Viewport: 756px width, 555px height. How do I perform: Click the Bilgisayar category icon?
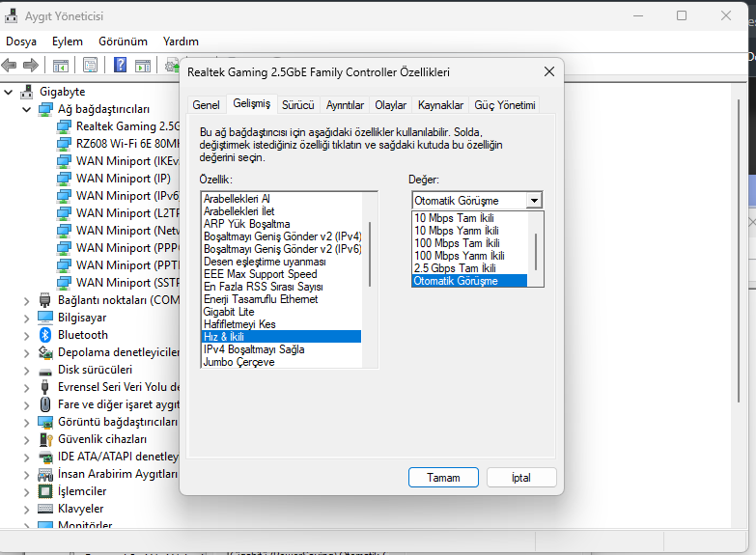45,318
